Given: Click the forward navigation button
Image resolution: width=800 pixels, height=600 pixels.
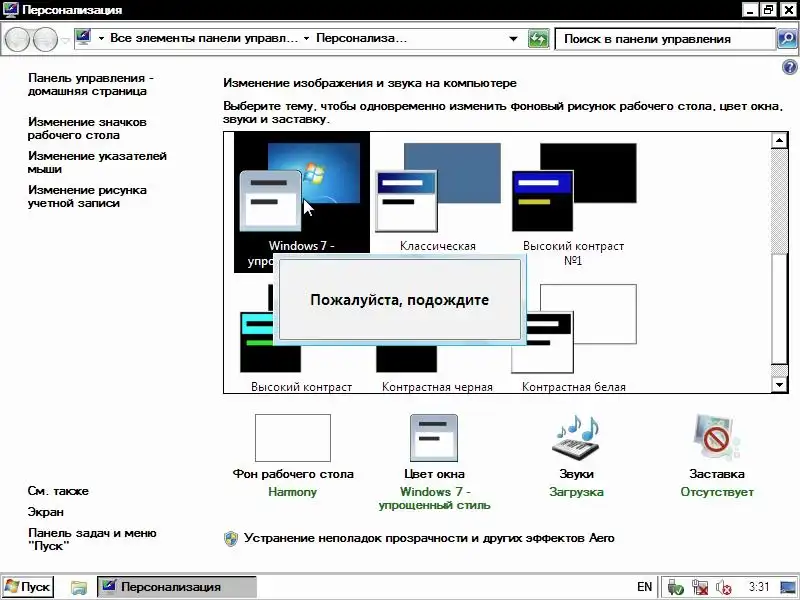Looking at the screenshot, I should [x=45, y=39].
